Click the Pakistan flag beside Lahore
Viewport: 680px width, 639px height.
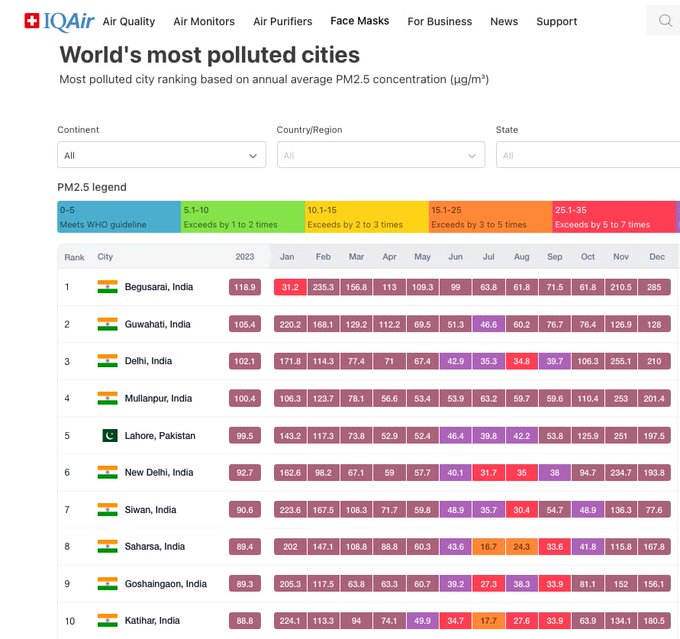click(x=109, y=436)
